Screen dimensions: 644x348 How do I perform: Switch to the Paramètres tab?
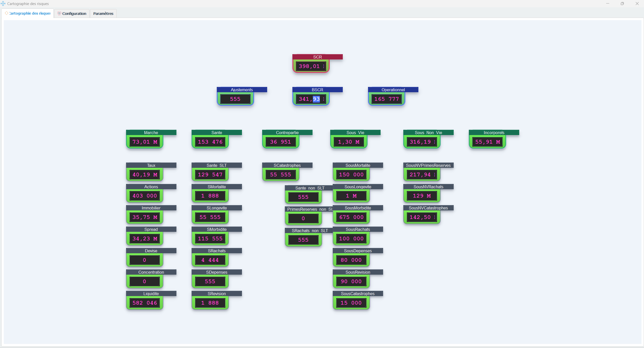click(x=103, y=14)
